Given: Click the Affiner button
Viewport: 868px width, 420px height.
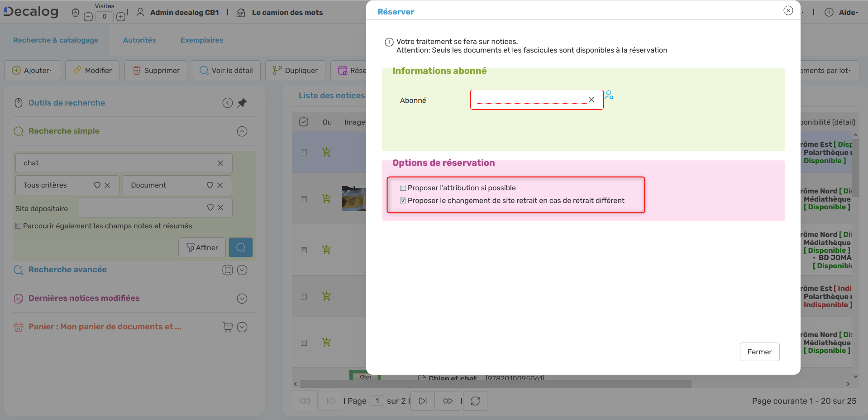Looking at the screenshot, I should click(x=202, y=247).
